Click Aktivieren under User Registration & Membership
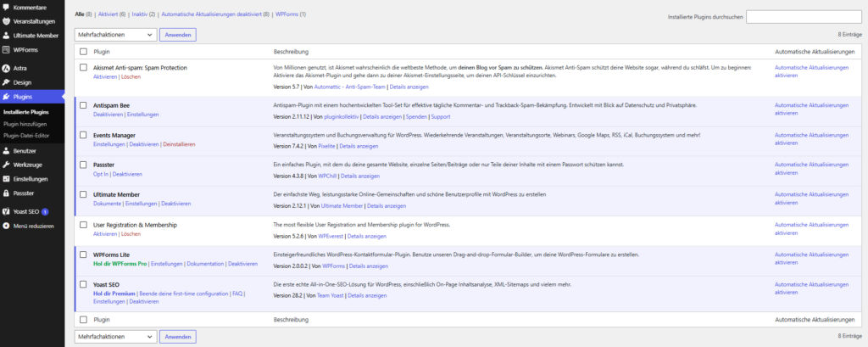868x347 pixels. tap(105, 234)
